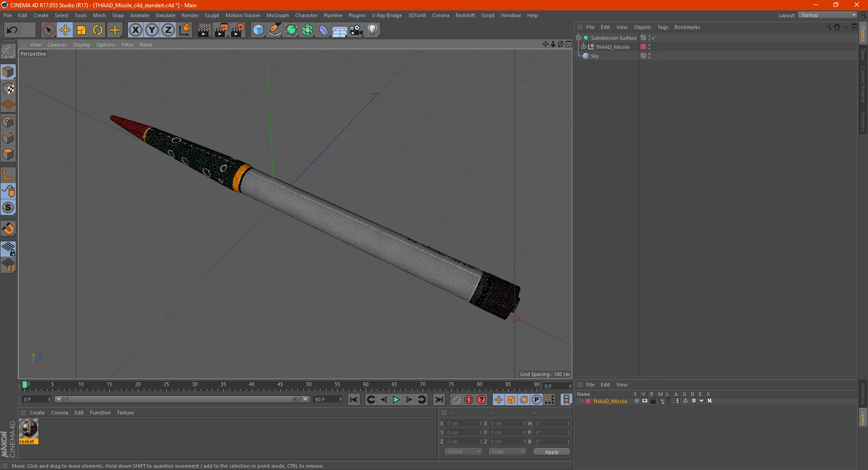Viewport: 868px width, 470px height.
Task: Open the Render menu
Action: (x=190, y=15)
